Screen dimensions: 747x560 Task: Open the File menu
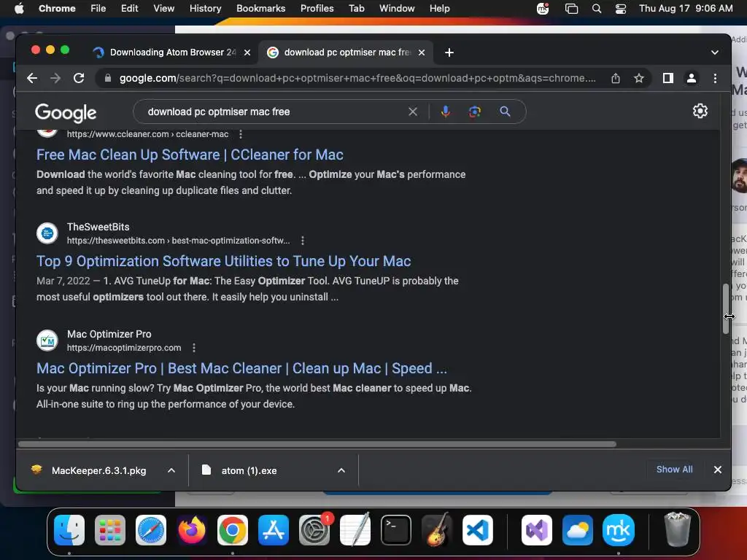[x=98, y=8]
